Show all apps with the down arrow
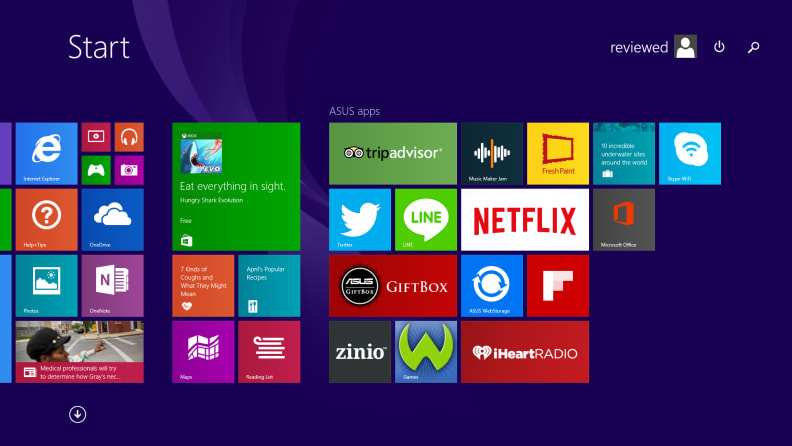The width and height of the screenshot is (792, 446). [77, 414]
